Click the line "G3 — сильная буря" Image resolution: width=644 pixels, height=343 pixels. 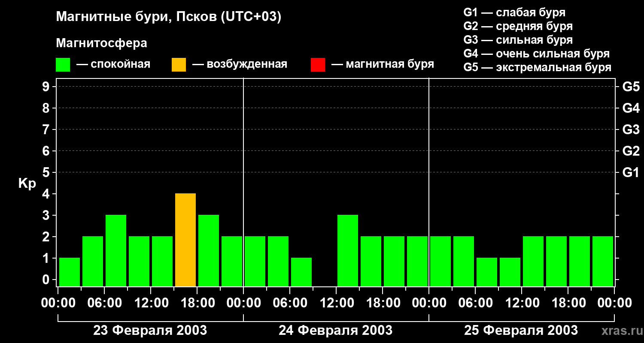pyautogui.click(x=518, y=40)
